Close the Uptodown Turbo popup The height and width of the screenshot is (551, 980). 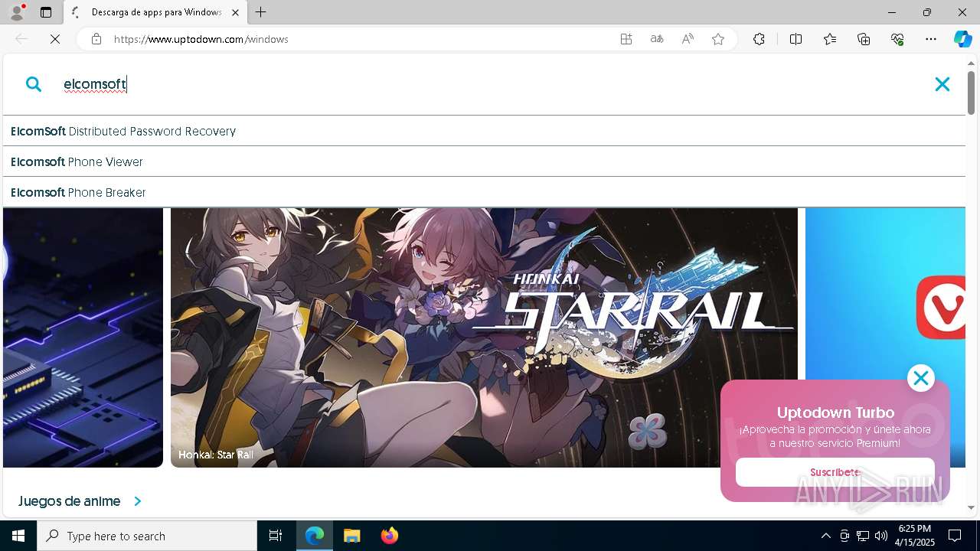pos(921,377)
